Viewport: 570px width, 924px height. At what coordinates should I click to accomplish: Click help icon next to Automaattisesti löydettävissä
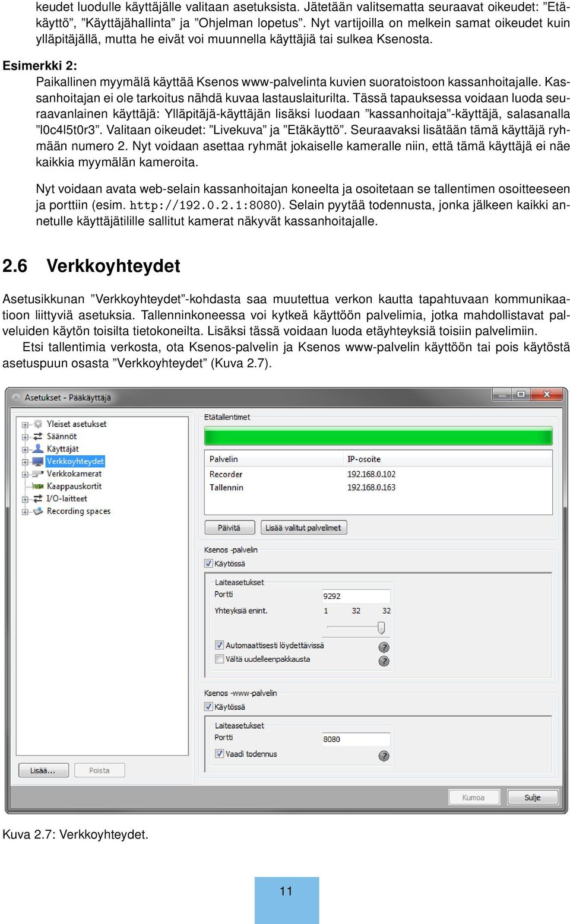[x=384, y=647]
